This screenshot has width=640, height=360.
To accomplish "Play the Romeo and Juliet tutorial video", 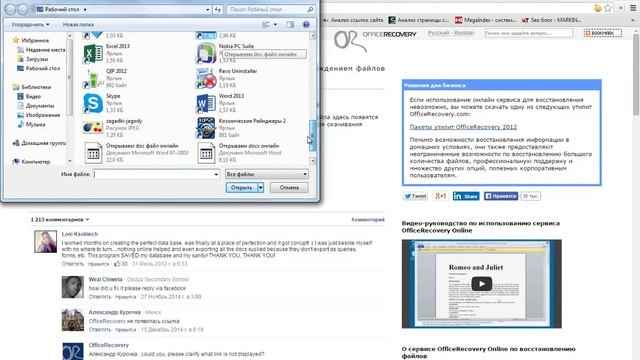I will pos(482,284).
